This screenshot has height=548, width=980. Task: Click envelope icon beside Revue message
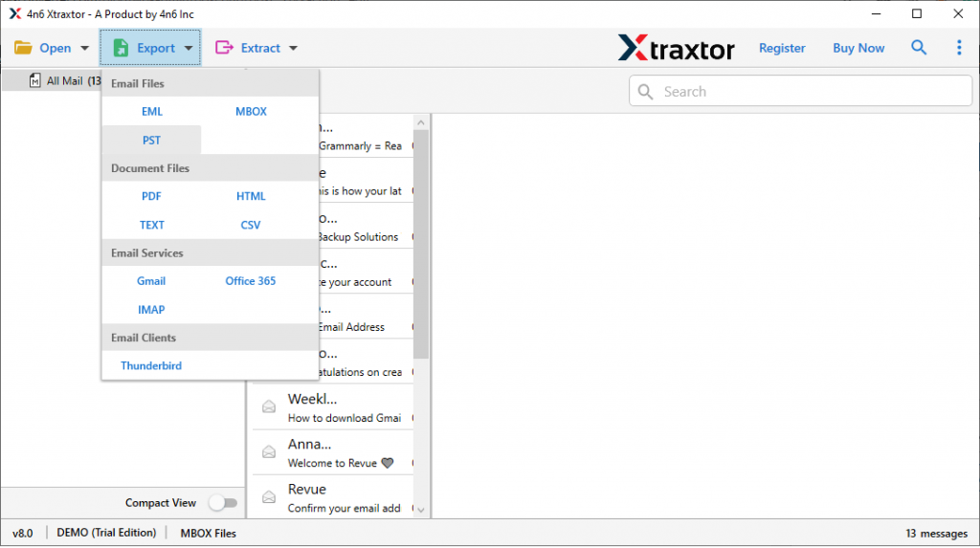pyautogui.click(x=269, y=496)
